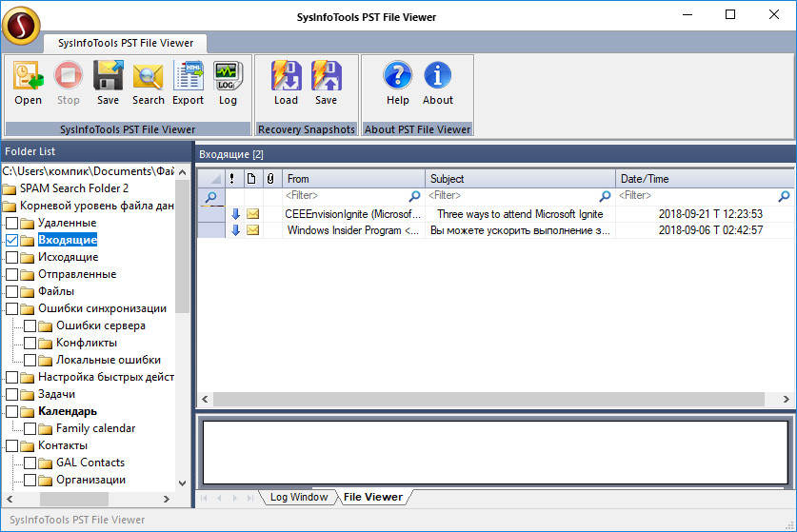This screenshot has height=532, width=797.
Task: Check the GAL Contacts checkbox
Action: click(30, 463)
